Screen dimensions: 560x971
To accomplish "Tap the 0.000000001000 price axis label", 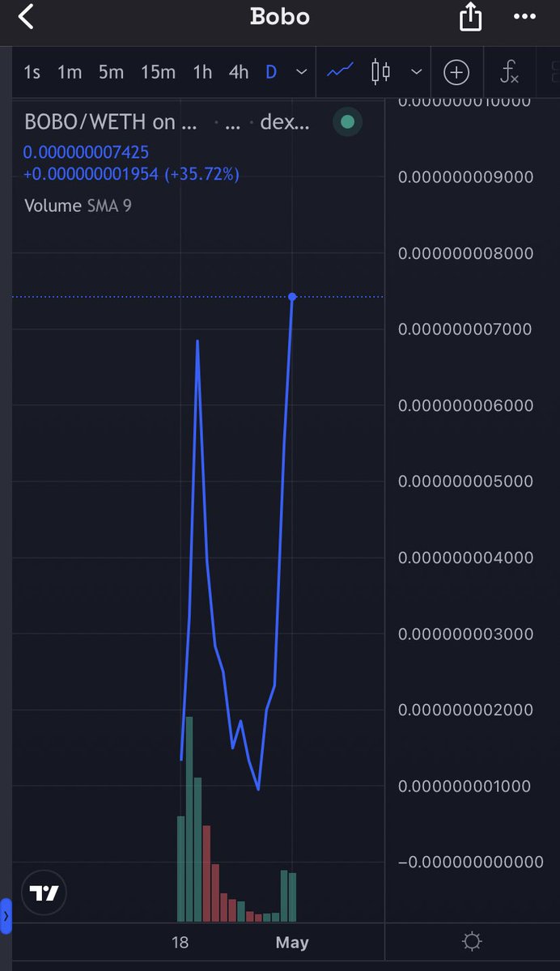I will pyautogui.click(x=465, y=786).
